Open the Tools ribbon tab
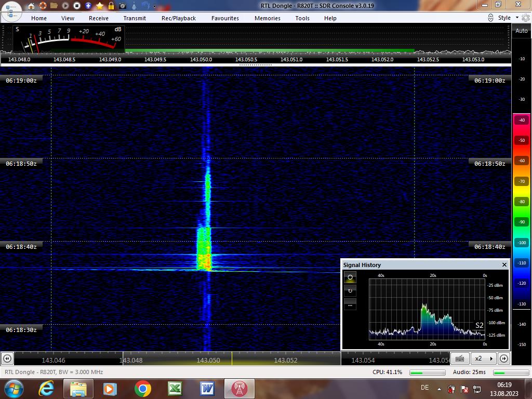 click(302, 18)
